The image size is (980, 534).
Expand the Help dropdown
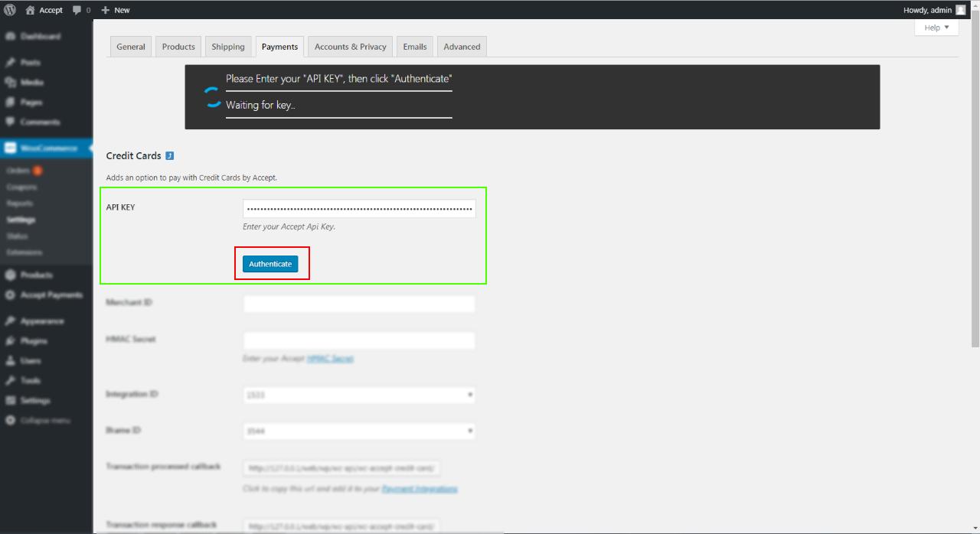pos(936,28)
